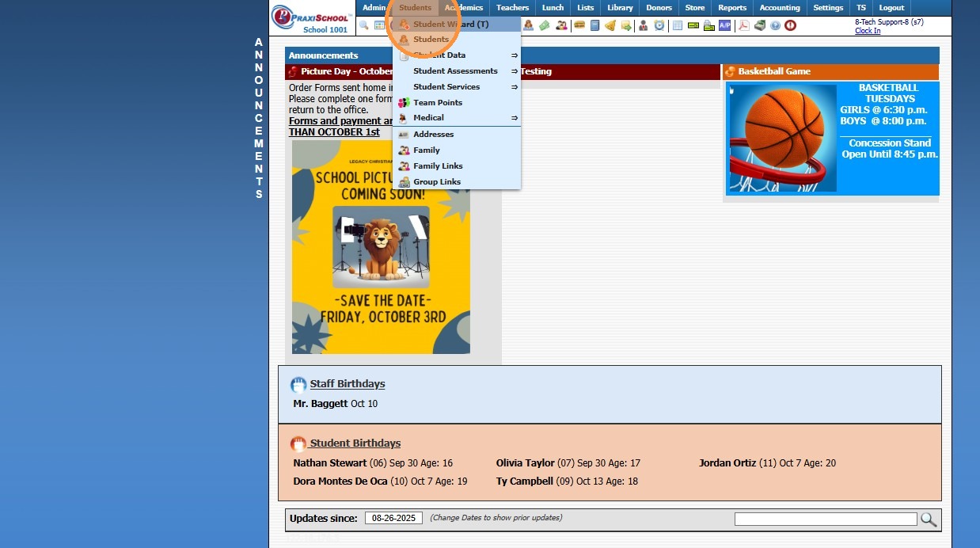Click the A/P accounts payable icon
Viewport: 980px width, 548px height.
[724, 25]
